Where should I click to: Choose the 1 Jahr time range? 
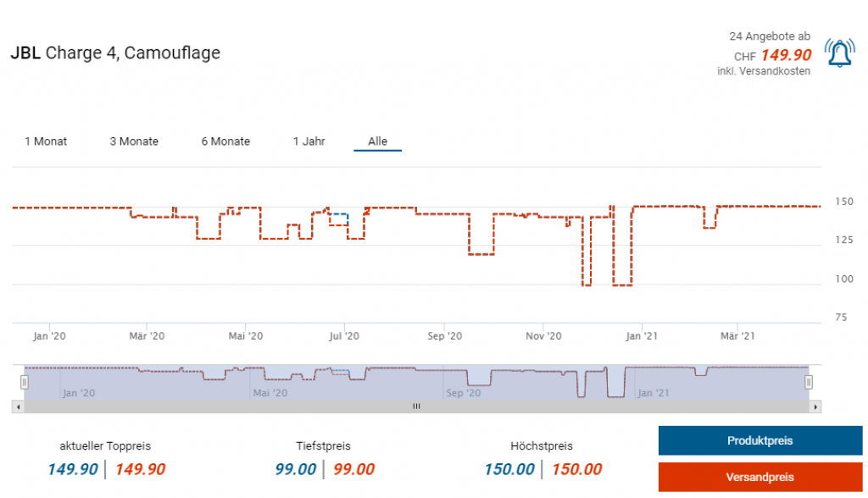[309, 141]
